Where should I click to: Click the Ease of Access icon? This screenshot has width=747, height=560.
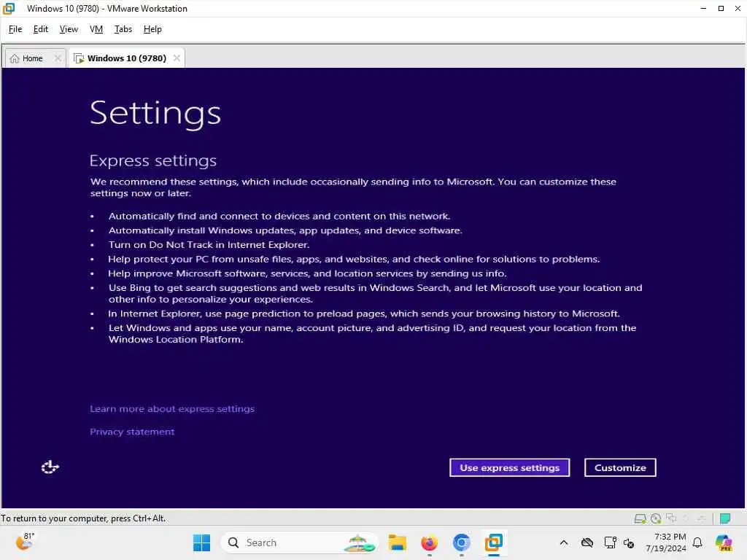[50, 467]
